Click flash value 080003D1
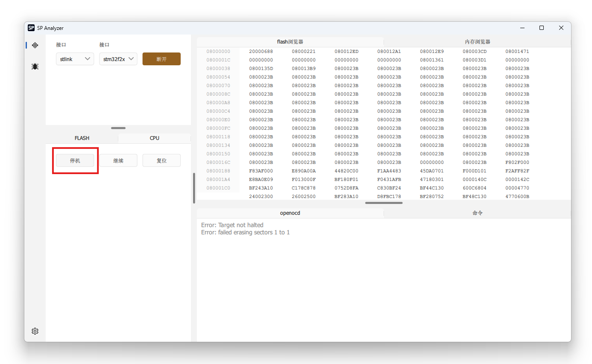This screenshot has width=592, height=364. [x=475, y=60]
